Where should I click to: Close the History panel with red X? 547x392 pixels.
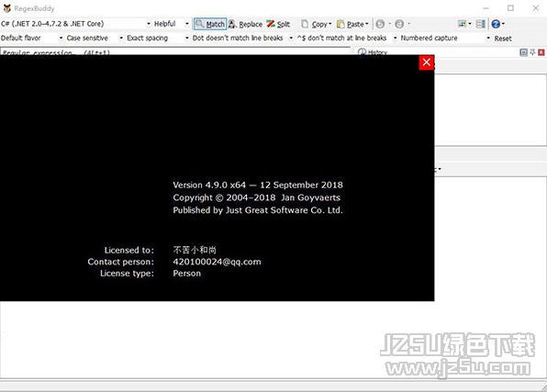point(541,52)
